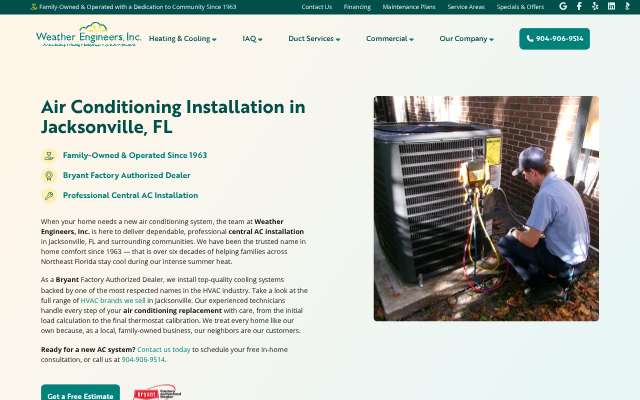Expand the Heating & Cooling menu

pyautogui.click(x=182, y=39)
